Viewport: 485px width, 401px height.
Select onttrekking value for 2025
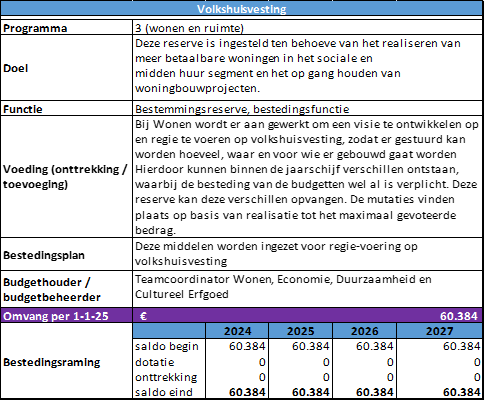click(326, 377)
